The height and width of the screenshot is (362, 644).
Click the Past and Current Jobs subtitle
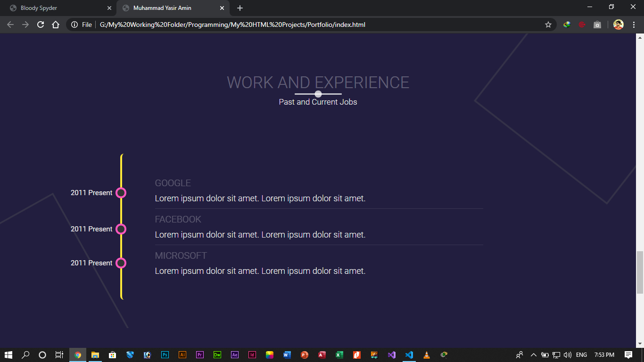pyautogui.click(x=318, y=102)
